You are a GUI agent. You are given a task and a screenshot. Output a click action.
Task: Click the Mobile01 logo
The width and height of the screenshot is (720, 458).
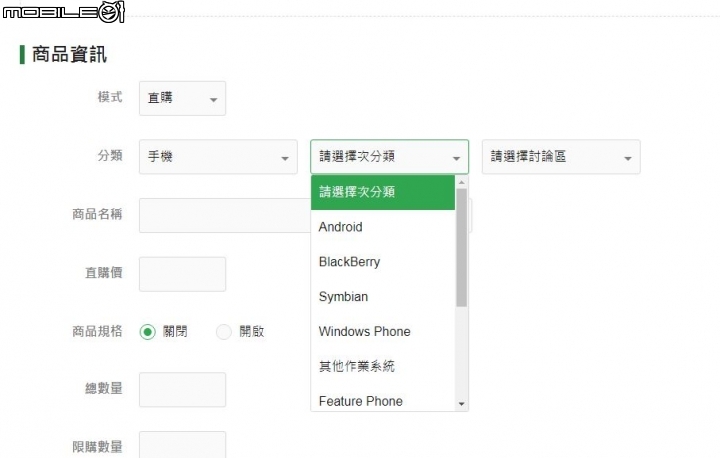coord(62,12)
